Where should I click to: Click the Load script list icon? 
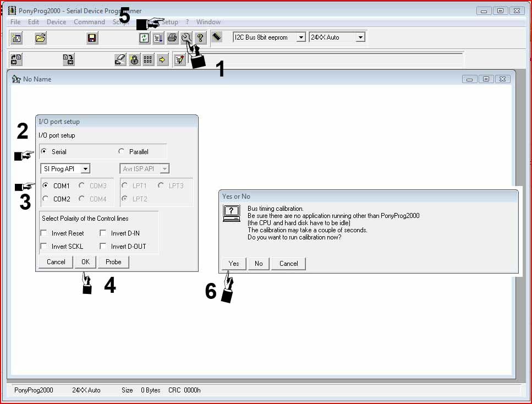click(x=158, y=37)
